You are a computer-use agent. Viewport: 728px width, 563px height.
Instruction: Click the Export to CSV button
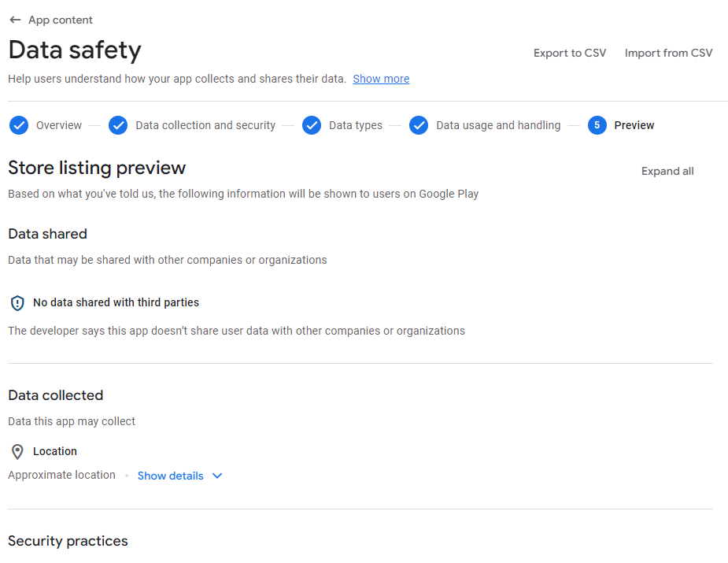[570, 53]
